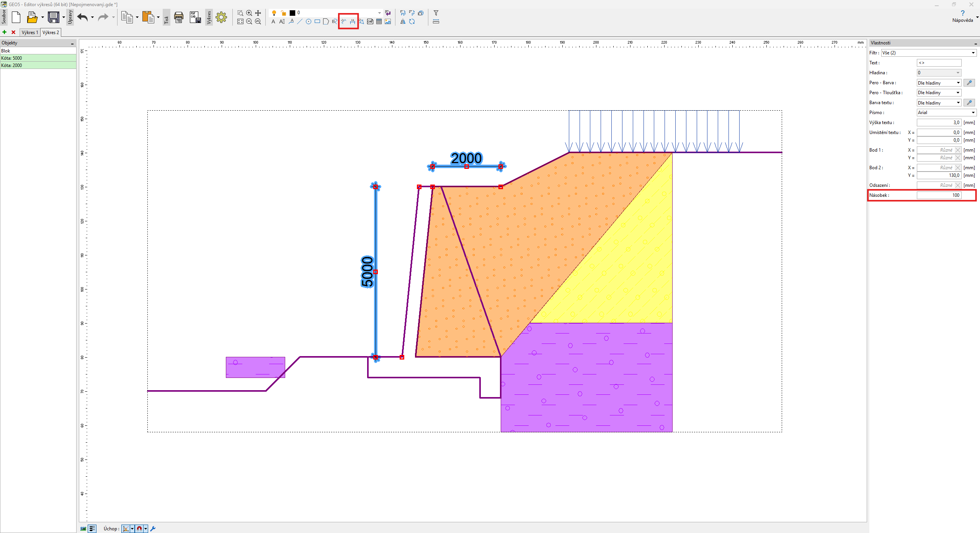Click the Násobek input field
Viewport: 980px width, 533px height.
click(x=939, y=195)
